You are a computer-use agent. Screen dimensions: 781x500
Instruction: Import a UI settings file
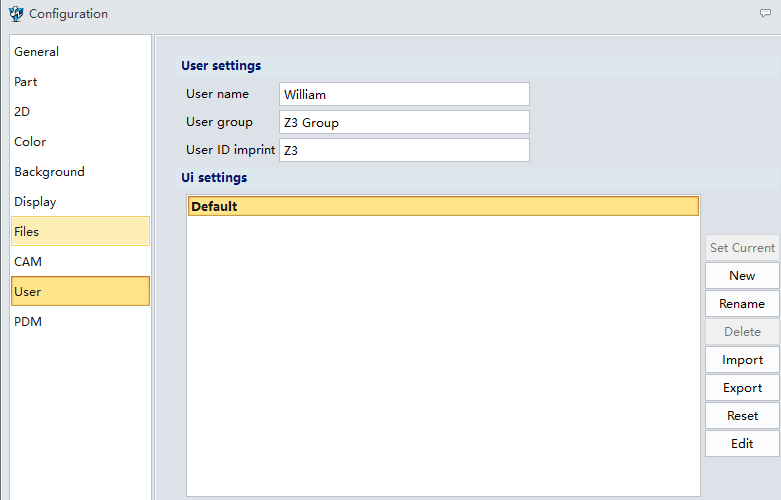click(x=742, y=360)
